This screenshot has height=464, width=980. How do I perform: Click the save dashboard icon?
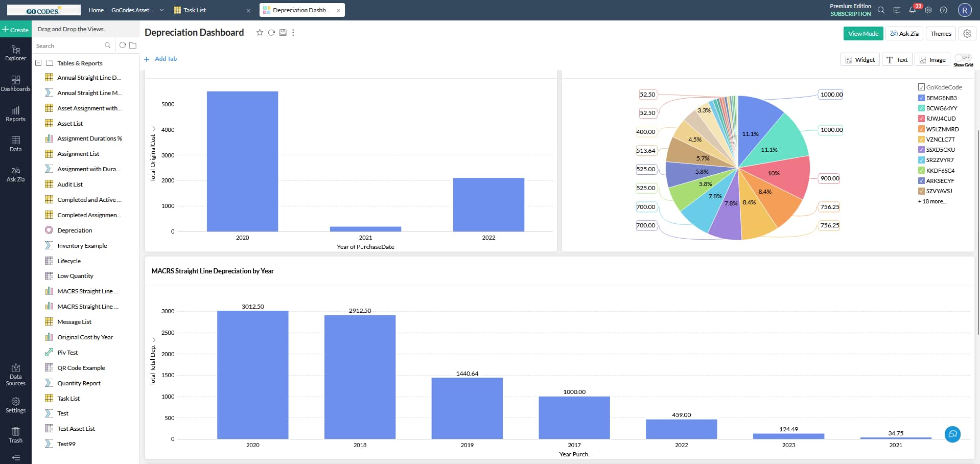283,33
